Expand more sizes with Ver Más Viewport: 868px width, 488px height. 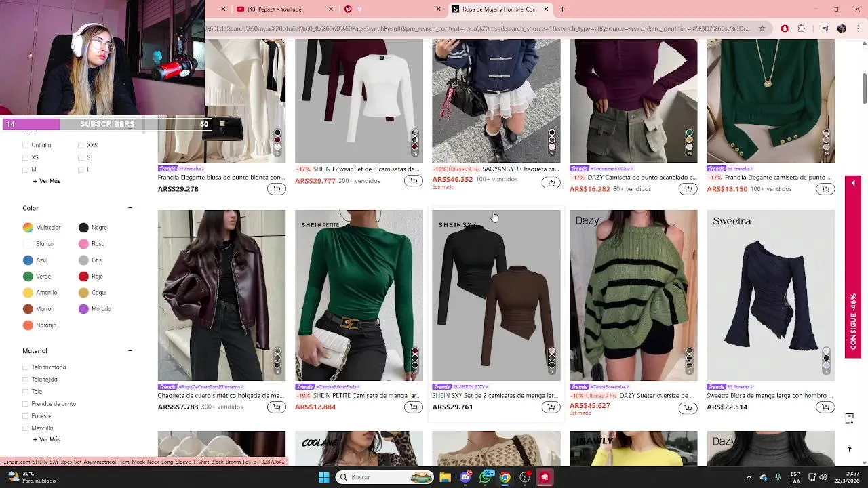pos(47,181)
